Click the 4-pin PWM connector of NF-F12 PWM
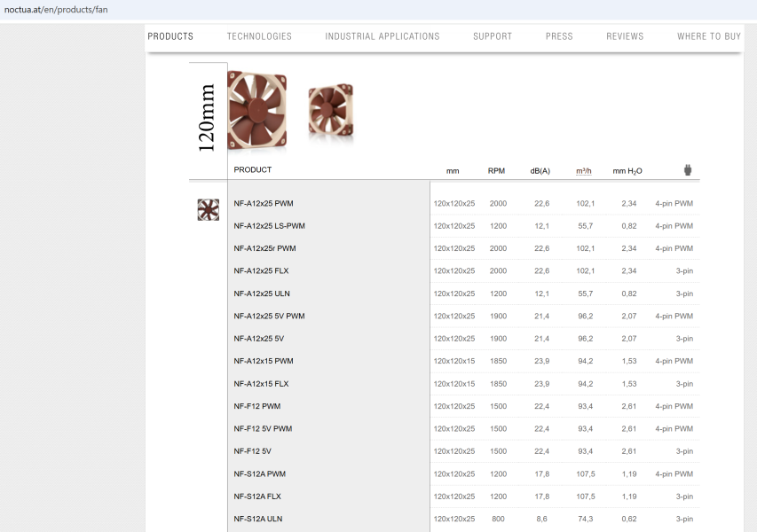This screenshot has width=757, height=532. click(x=674, y=406)
